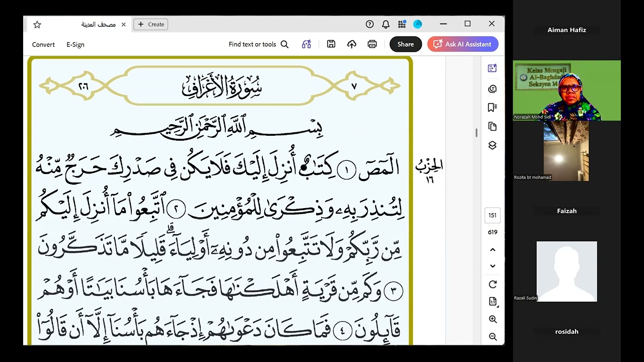Open the Help question mark icon
This screenshot has height=362, width=644.
coord(370,24)
